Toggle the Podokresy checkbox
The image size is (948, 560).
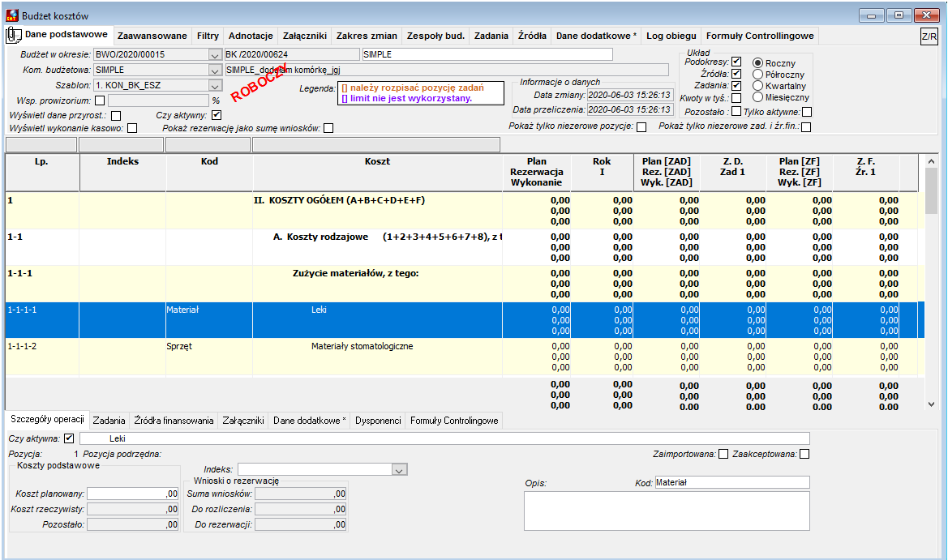736,62
